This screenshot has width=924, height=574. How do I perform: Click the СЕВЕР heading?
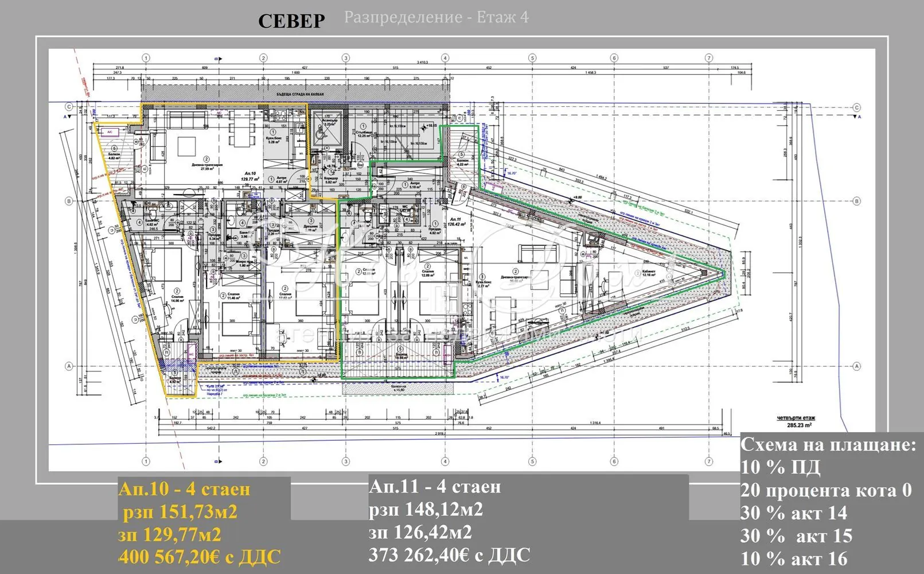point(291,21)
